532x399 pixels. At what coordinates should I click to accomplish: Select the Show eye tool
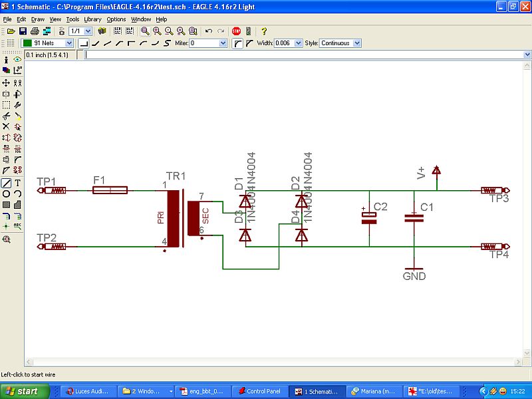point(17,60)
